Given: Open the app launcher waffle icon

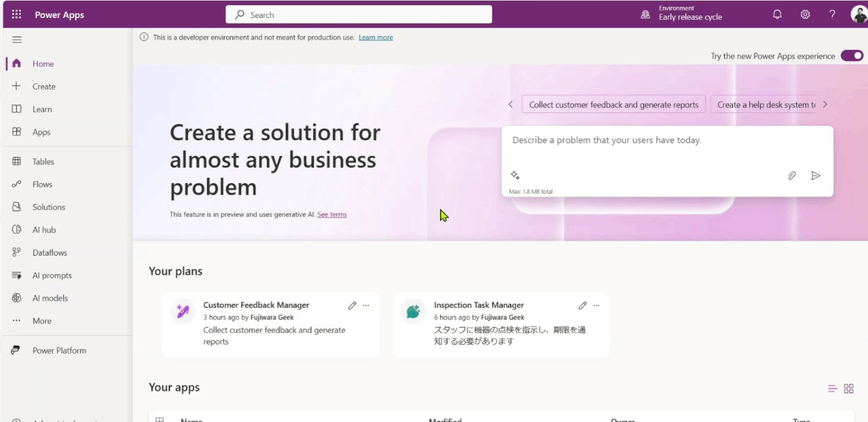Looking at the screenshot, I should pos(17,14).
